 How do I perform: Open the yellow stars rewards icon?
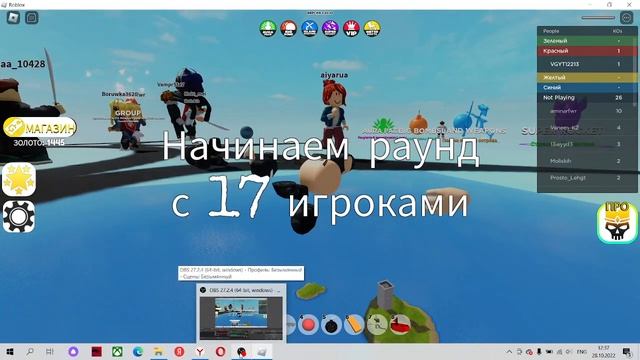tap(19, 179)
